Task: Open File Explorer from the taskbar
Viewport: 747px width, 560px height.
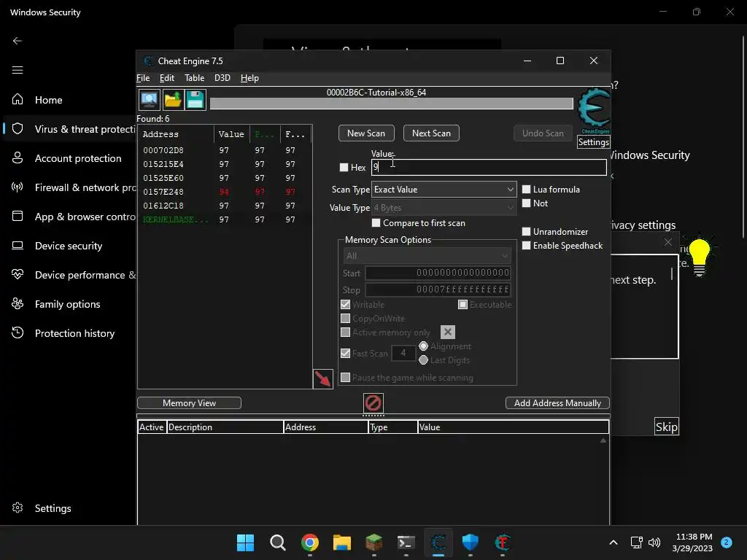Action: [341, 542]
